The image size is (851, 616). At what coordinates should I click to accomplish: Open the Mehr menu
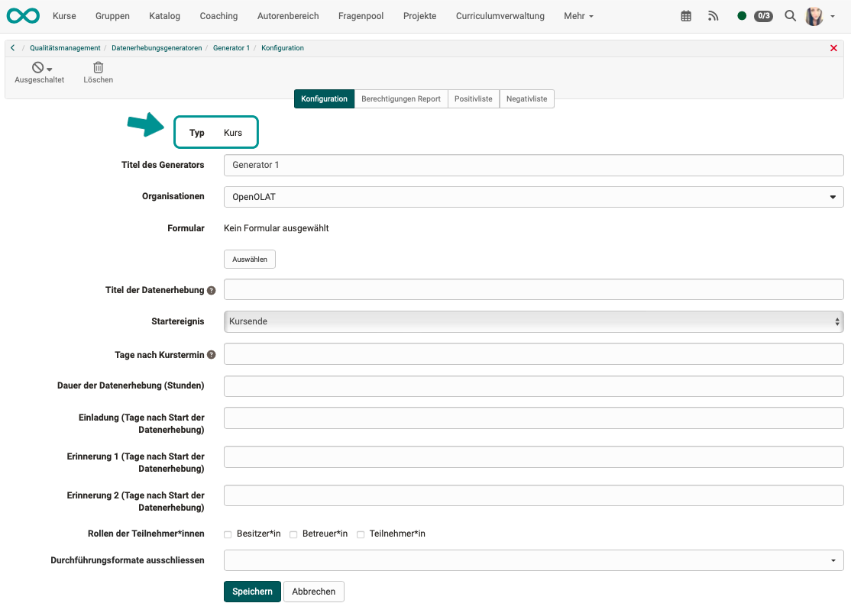coord(578,15)
